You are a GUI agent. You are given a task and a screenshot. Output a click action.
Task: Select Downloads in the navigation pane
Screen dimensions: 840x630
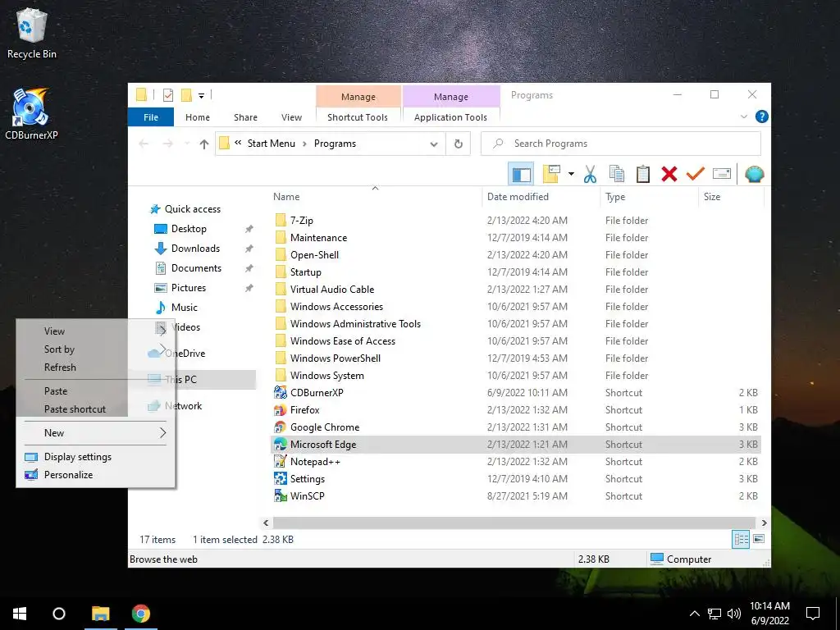click(x=195, y=249)
